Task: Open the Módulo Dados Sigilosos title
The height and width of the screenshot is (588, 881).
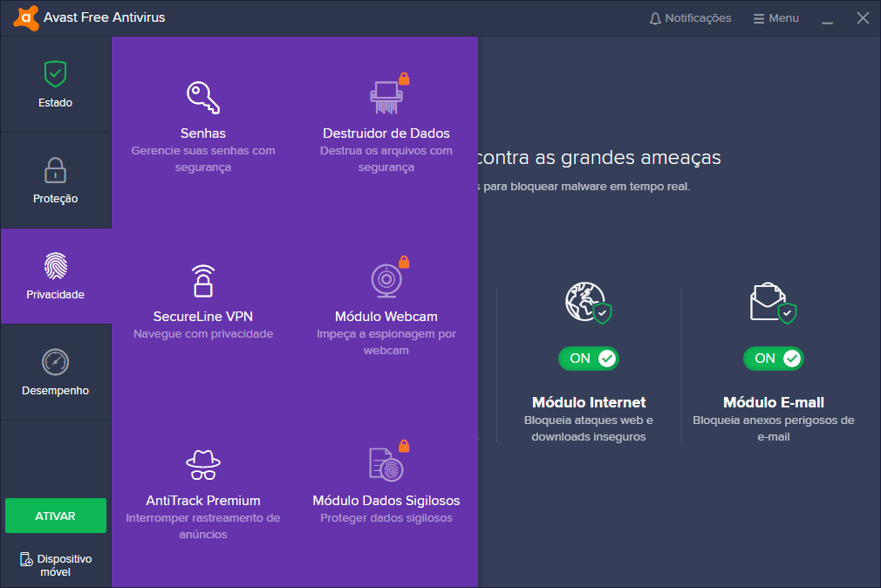Action: pos(386,500)
